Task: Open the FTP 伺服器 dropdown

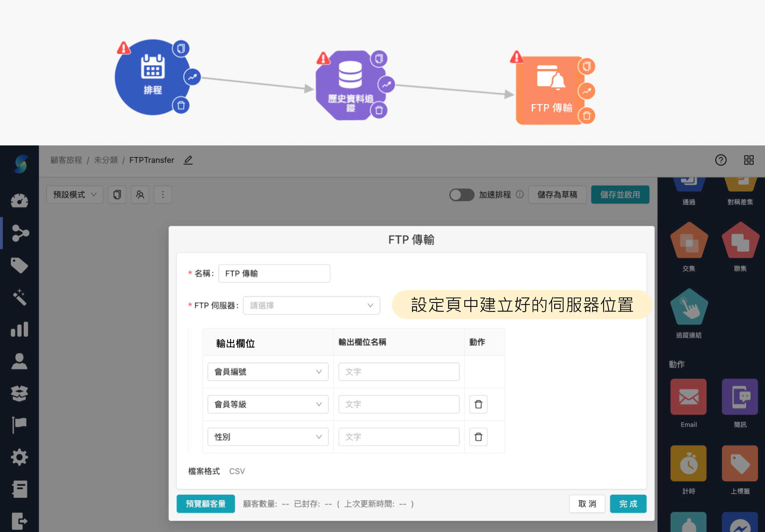Action: click(311, 305)
